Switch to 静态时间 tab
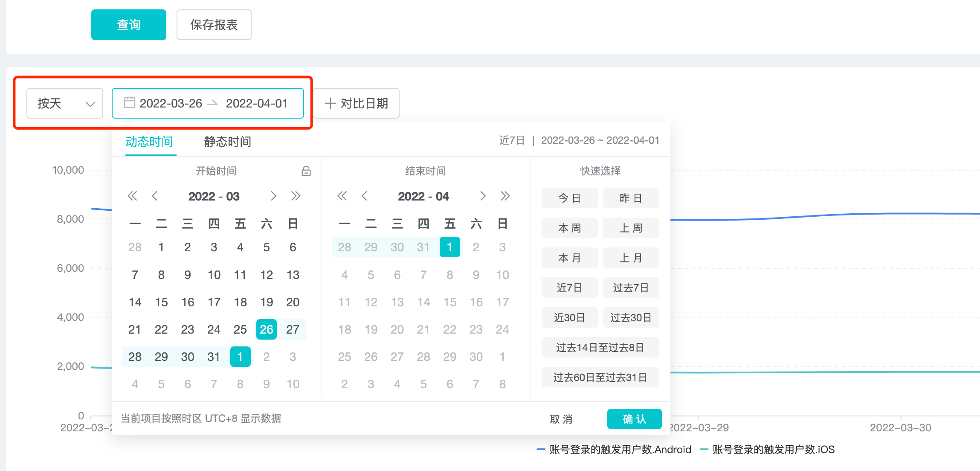Image resolution: width=980 pixels, height=471 pixels. click(x=227, y=142)
